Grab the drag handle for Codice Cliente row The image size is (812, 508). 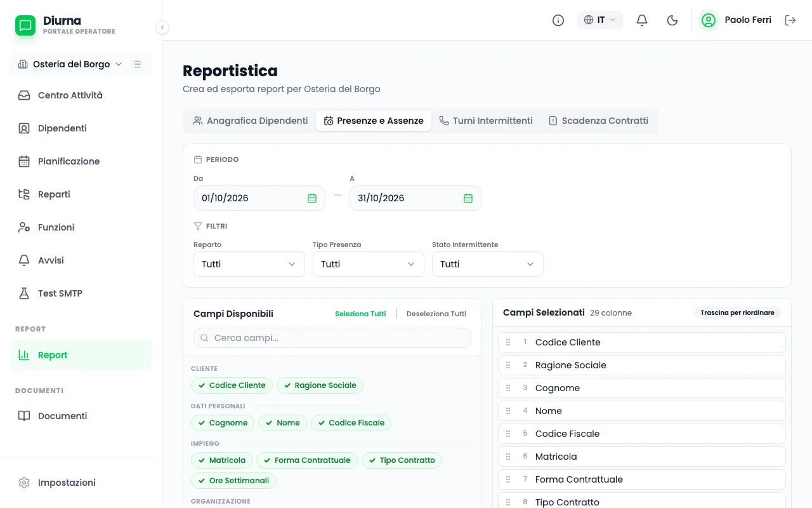508,342
